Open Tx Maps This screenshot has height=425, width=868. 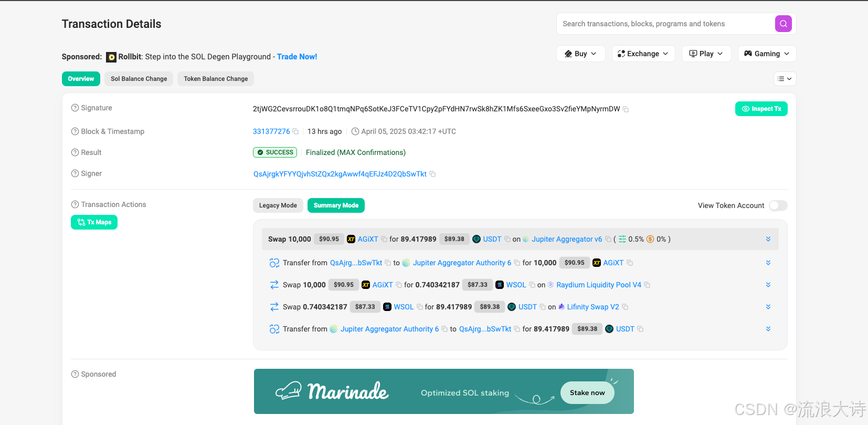click(94, 222)
